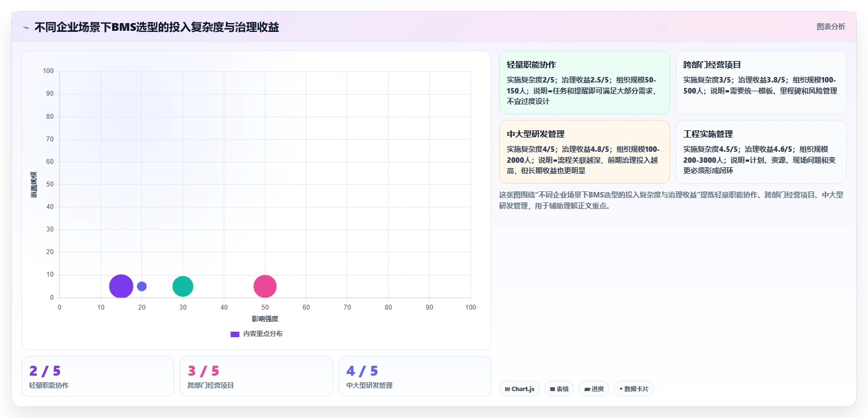Click the summary paragraph starting with 这张图围绕

point(671,200)
